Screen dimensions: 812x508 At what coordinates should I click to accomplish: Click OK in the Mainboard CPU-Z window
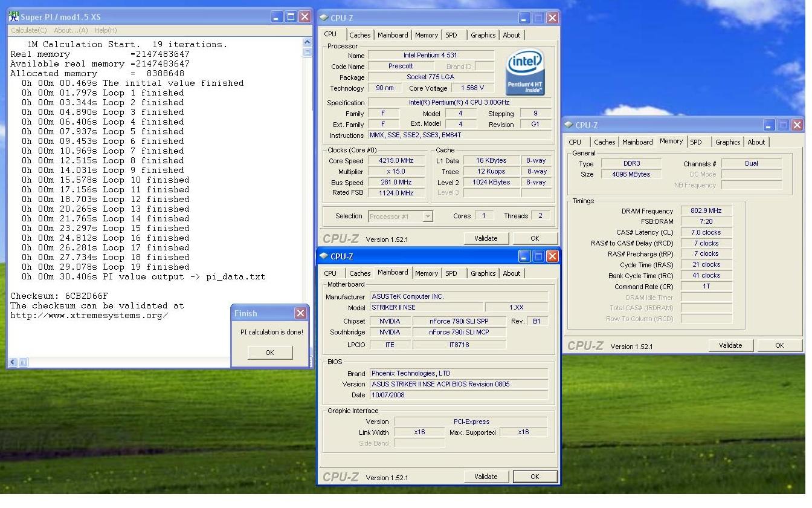coord(535,477)
